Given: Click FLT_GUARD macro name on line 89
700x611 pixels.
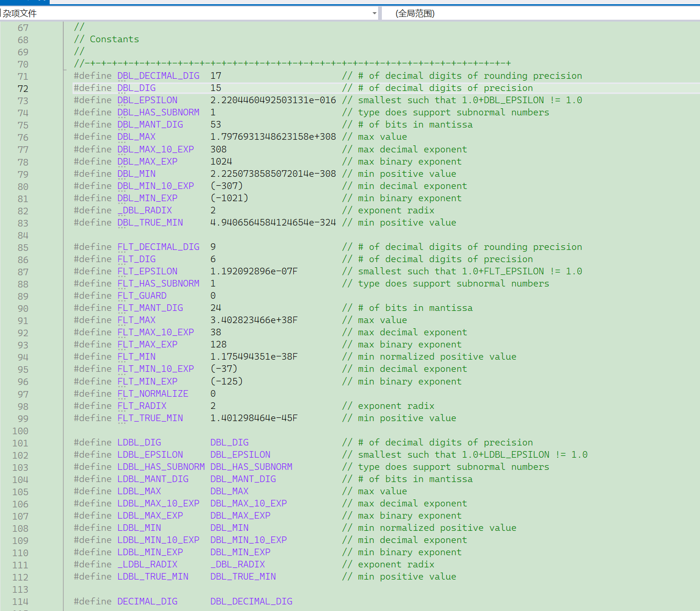Looking at the screenshot, I should pos(142,295).
